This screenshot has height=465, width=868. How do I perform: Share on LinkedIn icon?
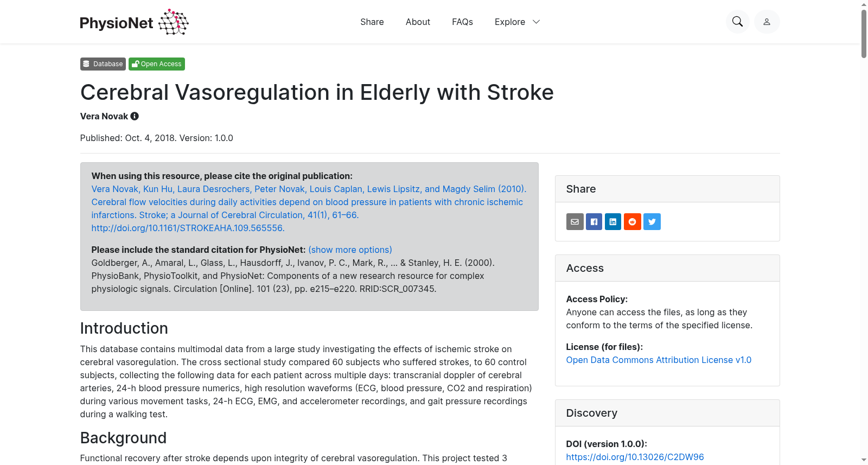(x=613, y=221)
